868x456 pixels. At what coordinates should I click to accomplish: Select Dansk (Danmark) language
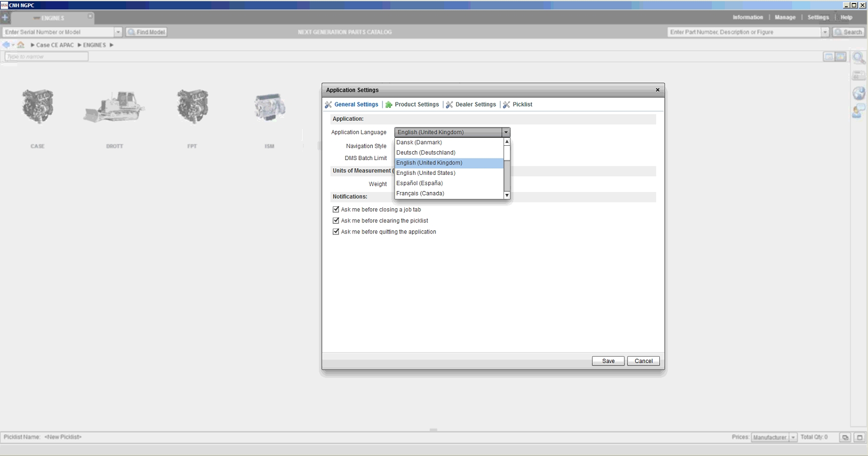(449, 142)
